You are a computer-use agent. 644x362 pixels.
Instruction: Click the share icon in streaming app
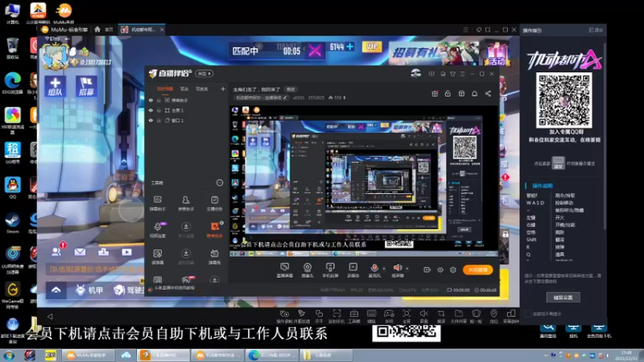point(488,93)
